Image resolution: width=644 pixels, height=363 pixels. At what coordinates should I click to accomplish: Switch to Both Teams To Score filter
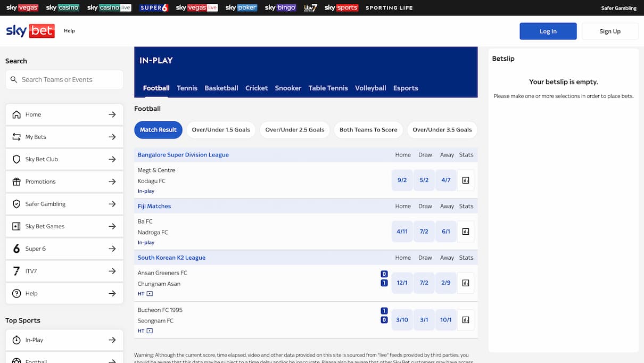click(x=368, y=130)
